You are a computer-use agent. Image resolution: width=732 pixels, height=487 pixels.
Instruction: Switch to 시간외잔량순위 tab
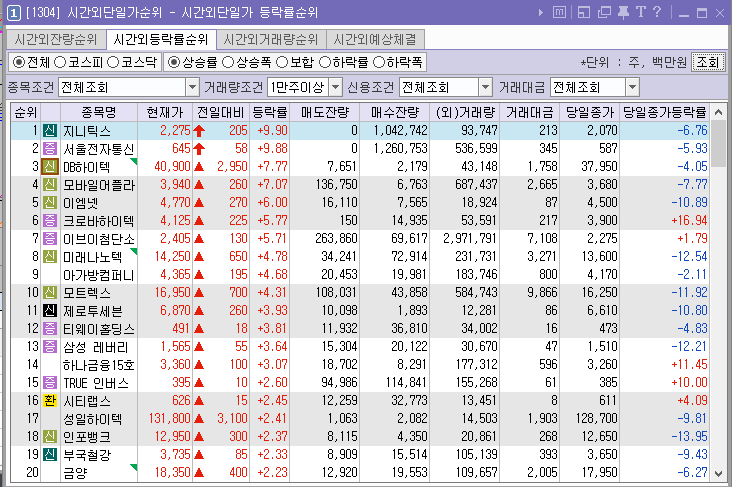(x=56, y=40)
